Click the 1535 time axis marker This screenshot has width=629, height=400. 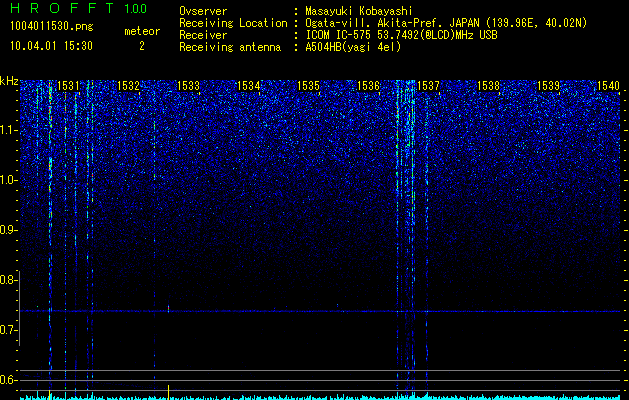tap(308, 85)
